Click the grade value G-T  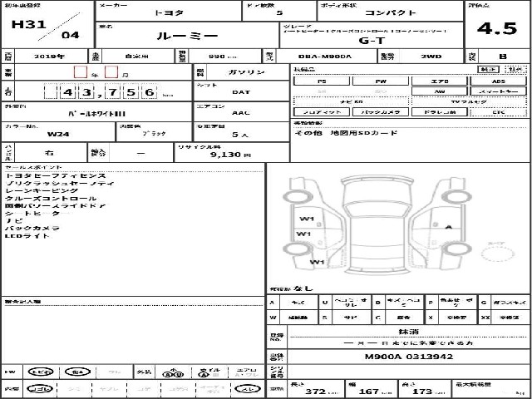372,41
